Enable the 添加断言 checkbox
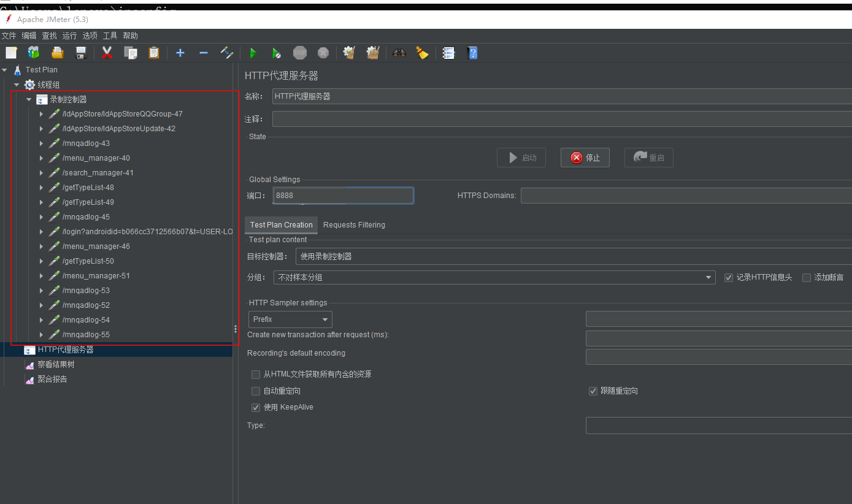 click(x=807, y=278)
